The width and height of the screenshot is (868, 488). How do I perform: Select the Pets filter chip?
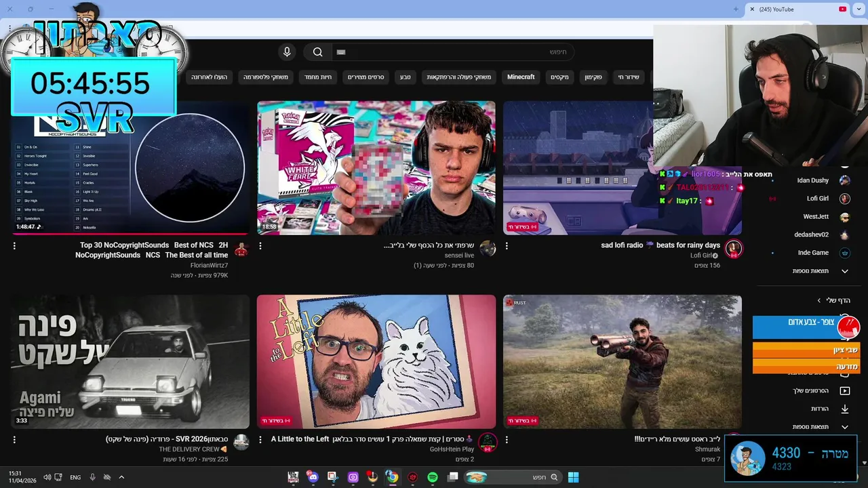318,77
